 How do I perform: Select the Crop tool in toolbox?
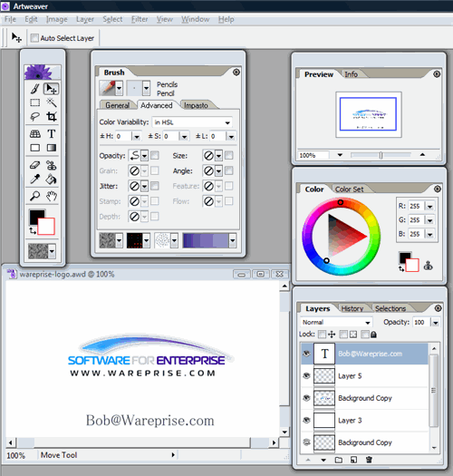coord(52,117)
